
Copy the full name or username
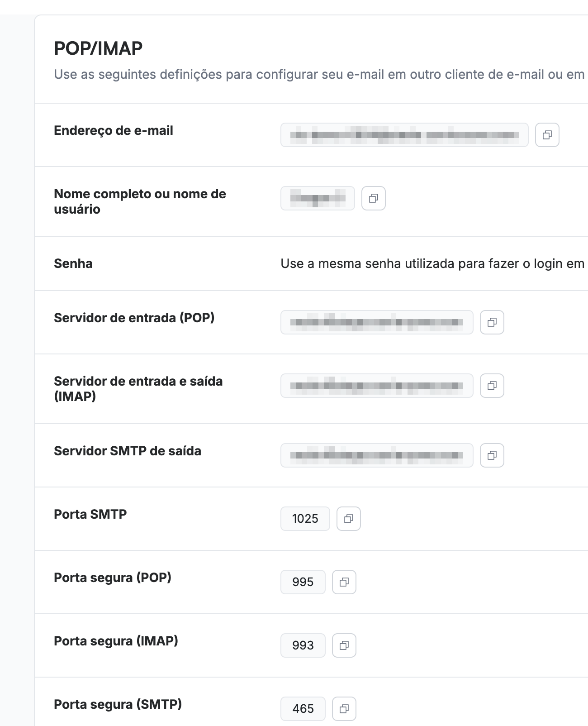(374, 198)
